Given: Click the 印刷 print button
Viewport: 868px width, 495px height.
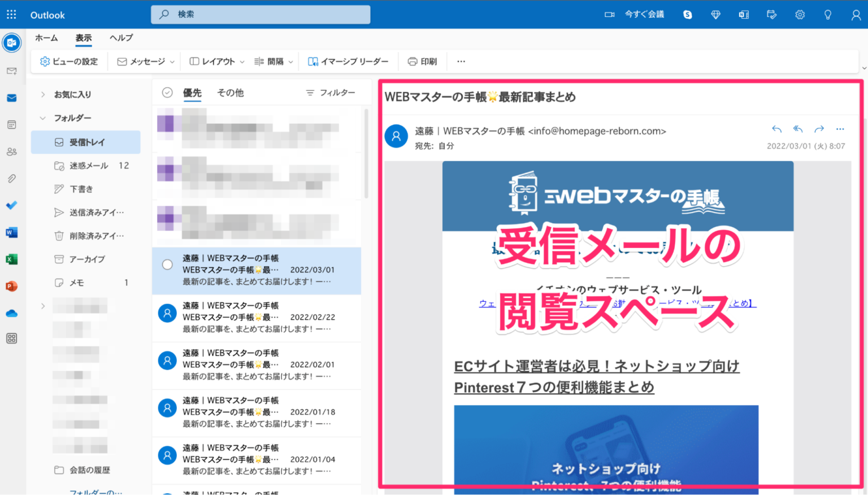Looking at the screenshot, I should click(x=422, y=62).
